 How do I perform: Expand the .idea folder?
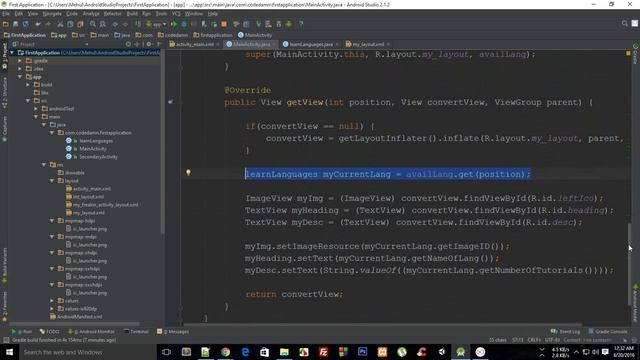pos(20,69)
